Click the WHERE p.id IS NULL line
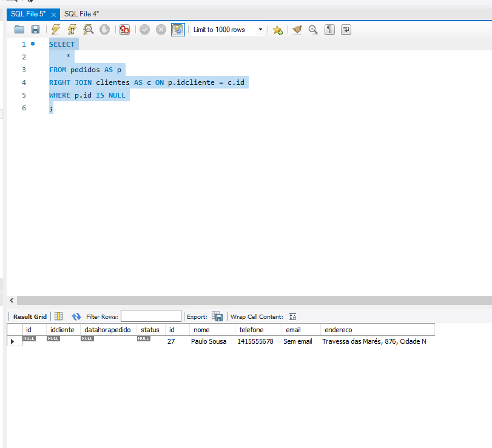Image resolution: width=492 pixels, height=448 pixels. point(87,95)
